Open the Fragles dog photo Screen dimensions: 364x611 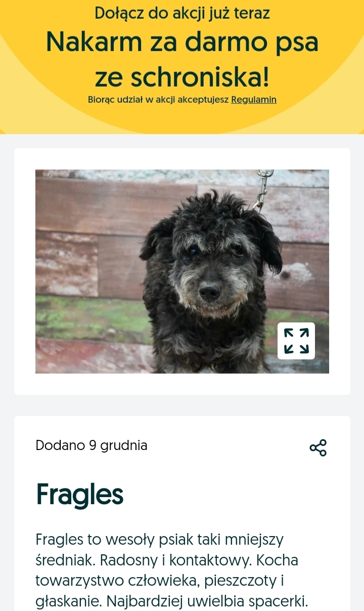(182, 271)
